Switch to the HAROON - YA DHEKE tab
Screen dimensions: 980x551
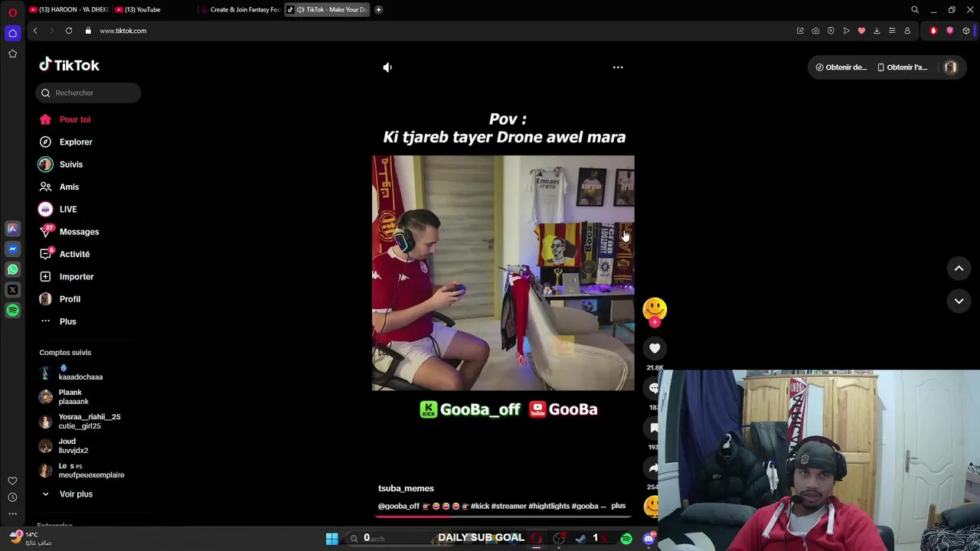pos(69,9)
